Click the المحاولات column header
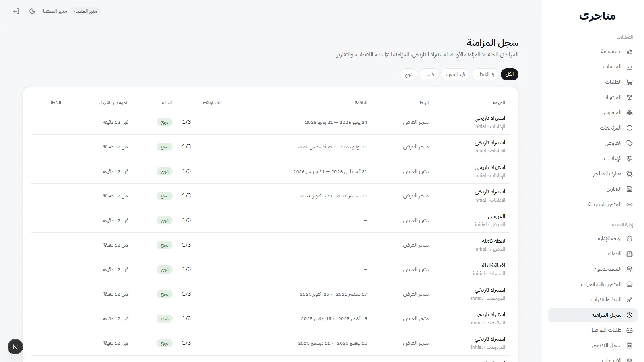The height and width of the screenshot is (362, 644). point(212,103)
